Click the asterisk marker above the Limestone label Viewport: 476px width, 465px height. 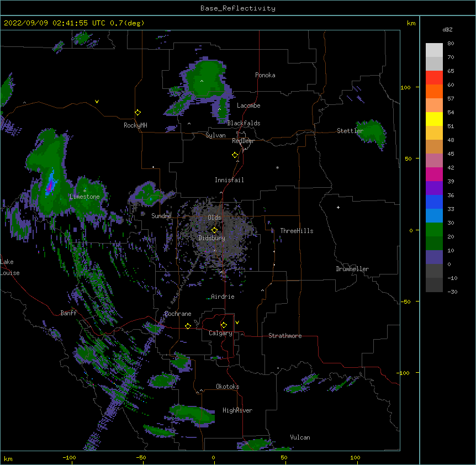pyautogui.click(x=84, y=191)
